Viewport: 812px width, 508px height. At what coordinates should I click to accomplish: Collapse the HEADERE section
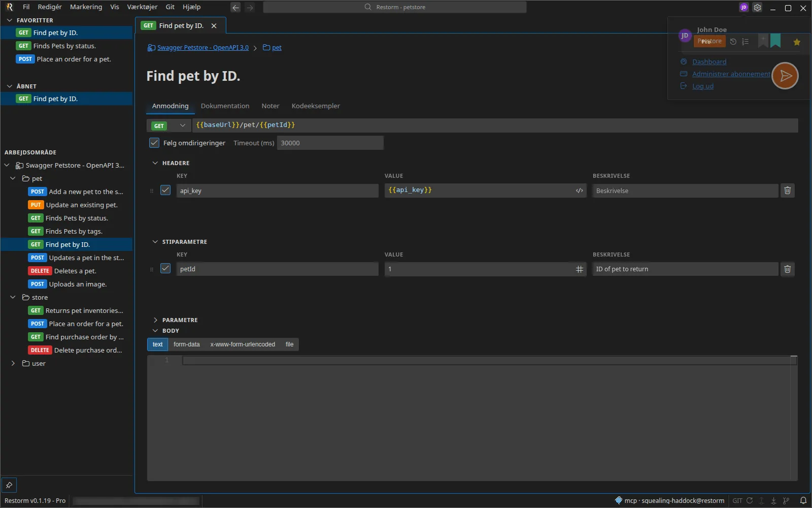tap(155, 163)
